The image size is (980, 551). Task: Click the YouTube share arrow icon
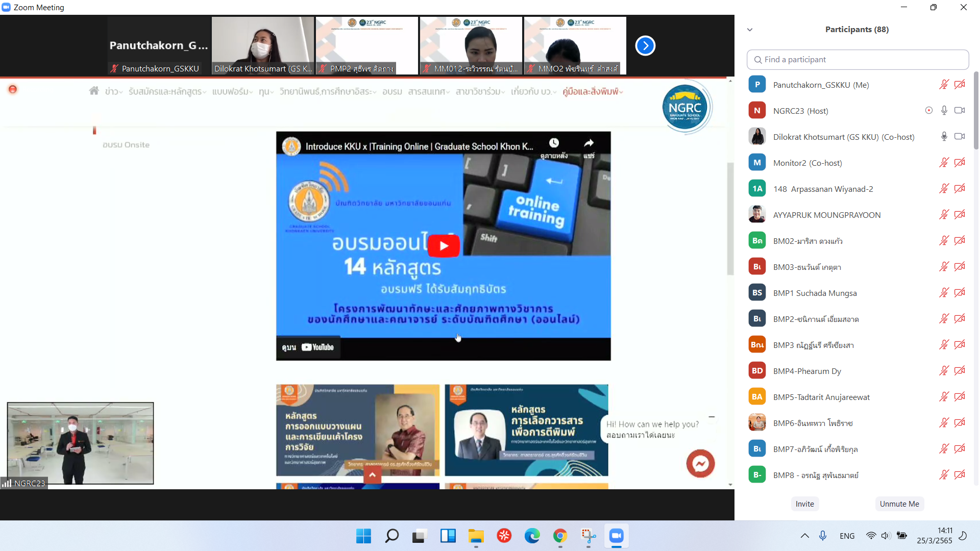(589, 143)
